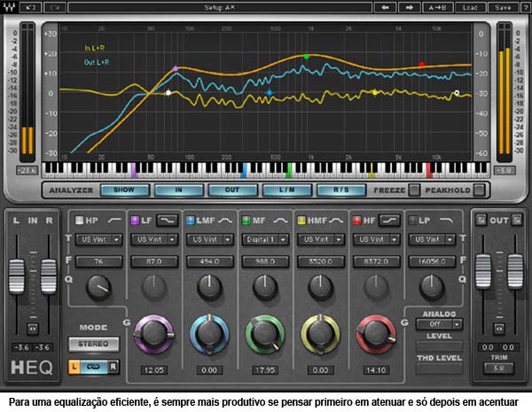Open MF Digital 1 type dropdown
Screen dimensions: 532x412
point(265,239)
